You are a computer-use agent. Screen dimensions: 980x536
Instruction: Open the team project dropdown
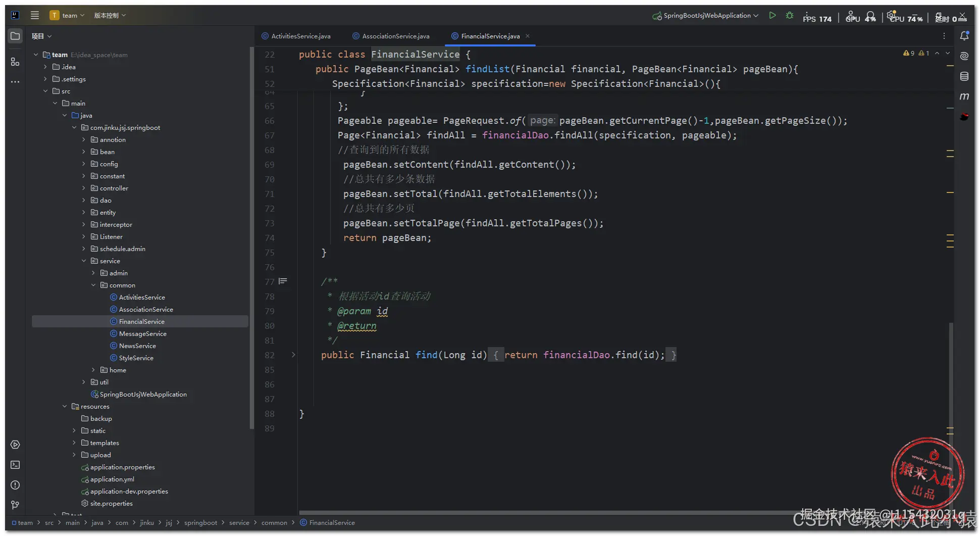click(67, 15)
